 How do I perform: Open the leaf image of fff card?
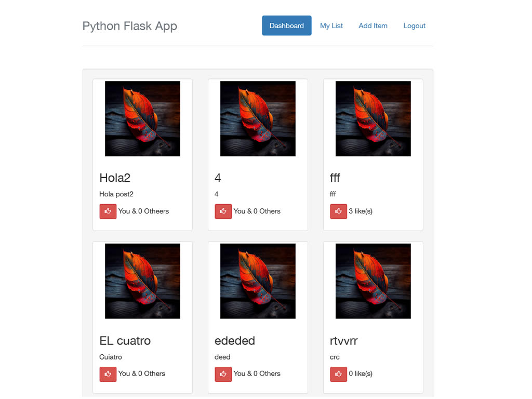[x=373, y=118]
